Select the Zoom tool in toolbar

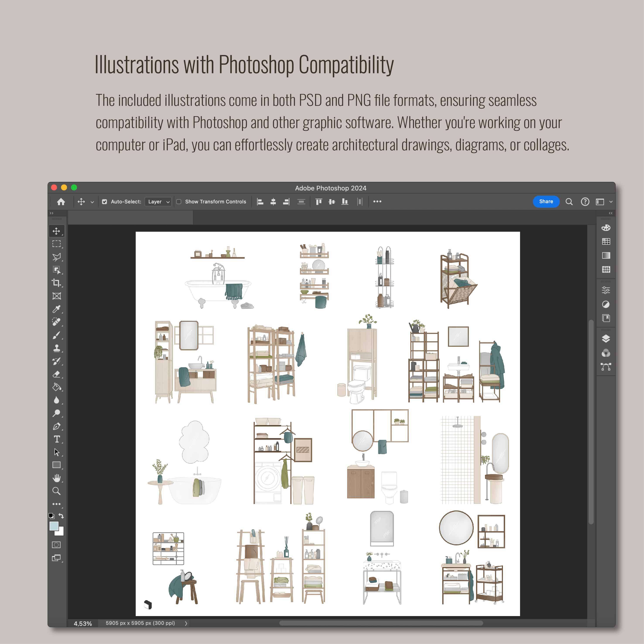click(56, 491)
